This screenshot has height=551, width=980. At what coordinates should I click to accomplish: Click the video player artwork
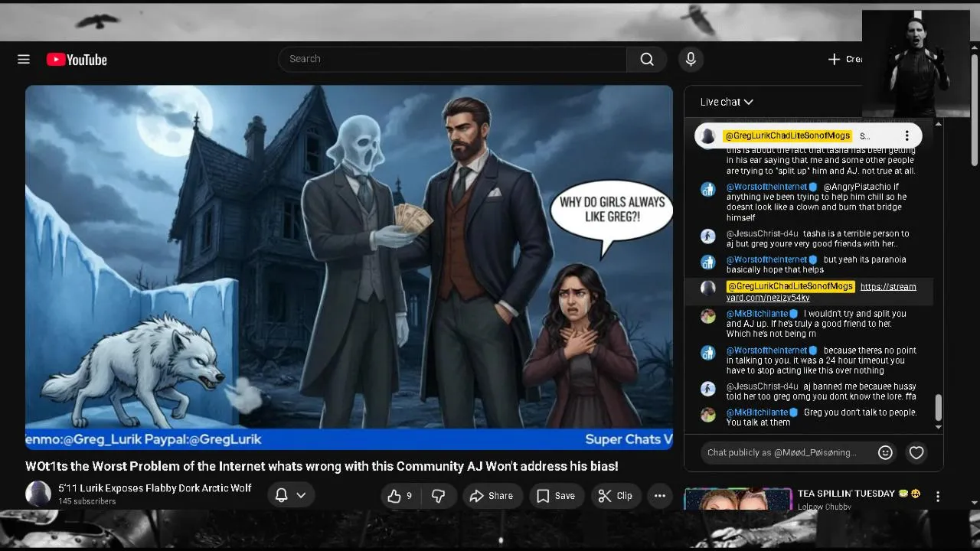coord(349,266)
